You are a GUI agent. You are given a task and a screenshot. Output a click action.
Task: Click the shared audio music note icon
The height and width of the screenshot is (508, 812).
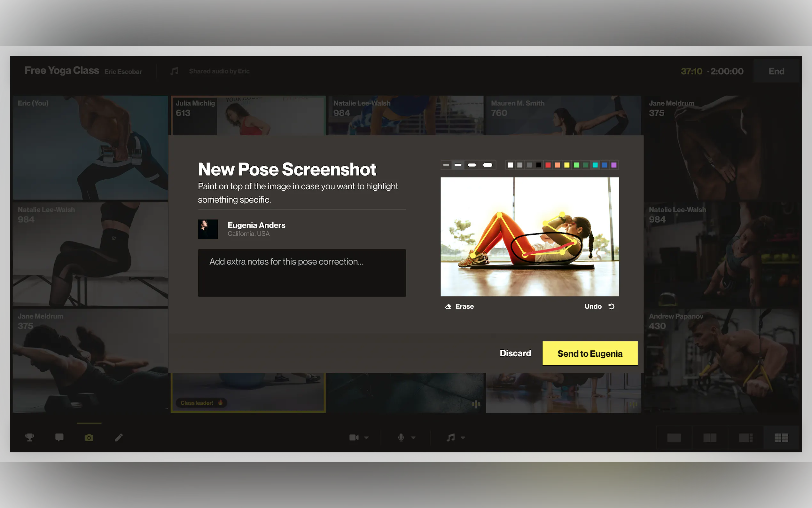[174, 71]
